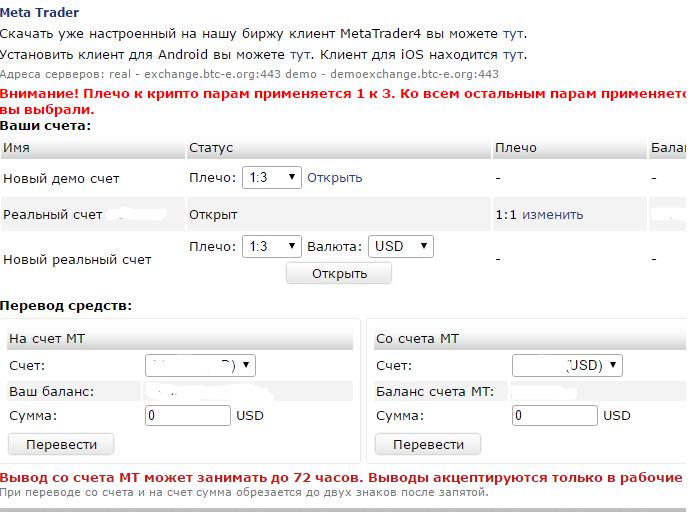
Task: Click the MetaTrader4 download sentence
Action: coord(263,33)
